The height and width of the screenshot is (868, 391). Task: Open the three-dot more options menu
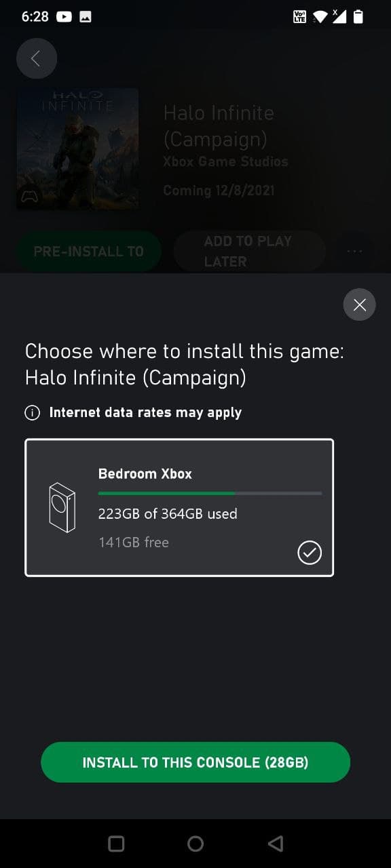point(354,252)
